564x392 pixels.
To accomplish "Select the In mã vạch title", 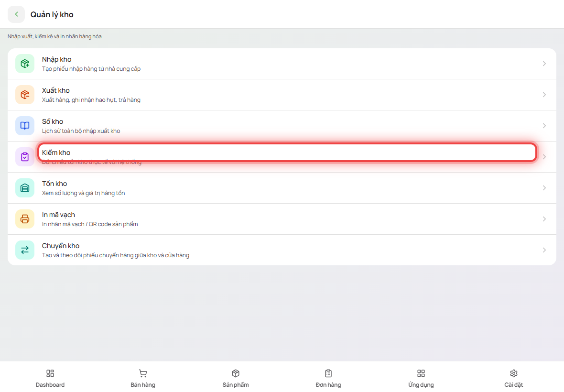I will 59,215.
